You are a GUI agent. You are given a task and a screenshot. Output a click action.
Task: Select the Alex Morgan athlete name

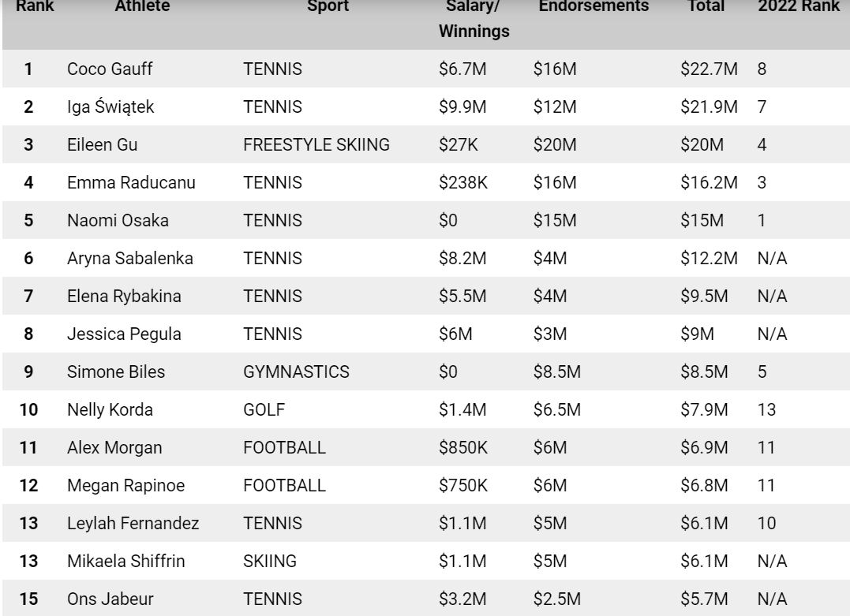click(x=114, y=447)
